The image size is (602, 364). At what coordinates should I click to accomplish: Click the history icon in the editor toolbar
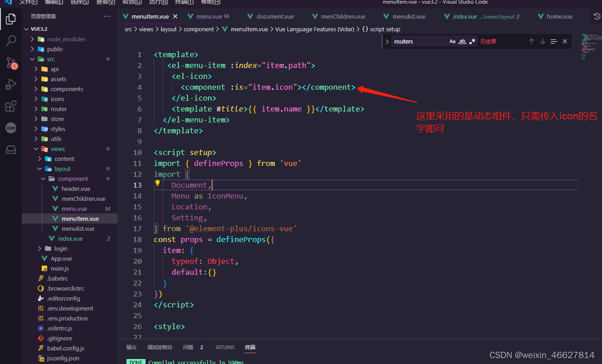pos(597,16)
